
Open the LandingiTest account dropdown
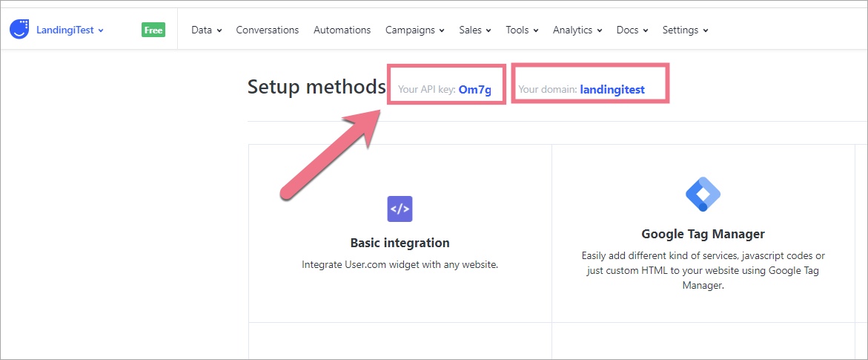(70, 30)
